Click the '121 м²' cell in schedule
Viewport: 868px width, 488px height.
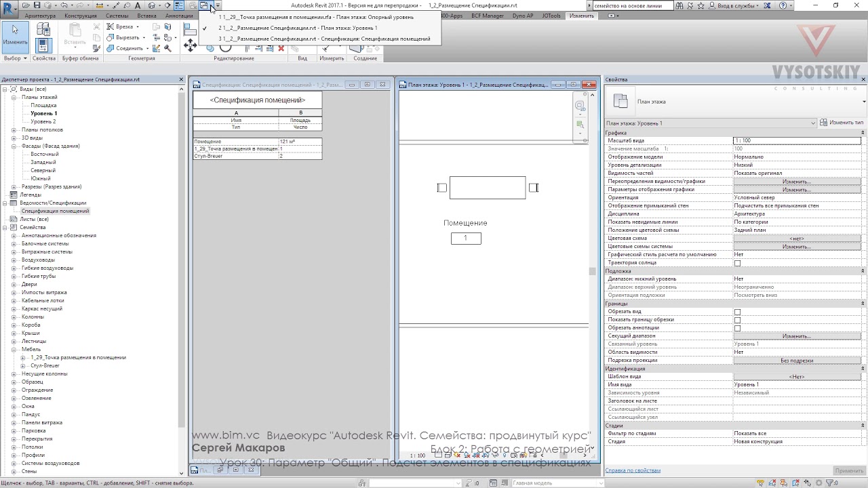tap(300, 142)
